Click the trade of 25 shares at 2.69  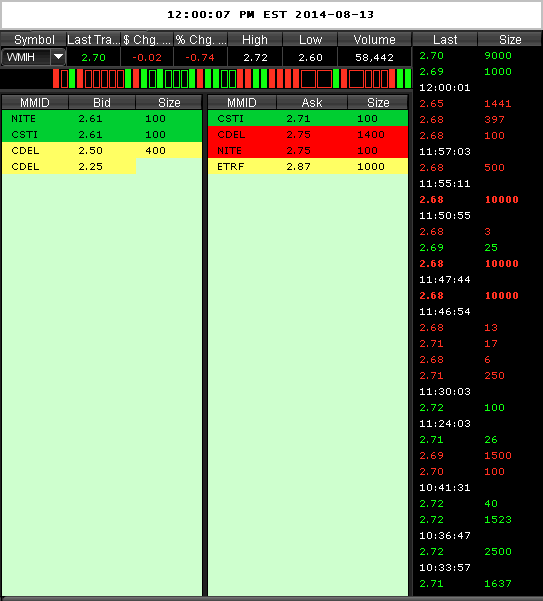click(x=477, y=248)
